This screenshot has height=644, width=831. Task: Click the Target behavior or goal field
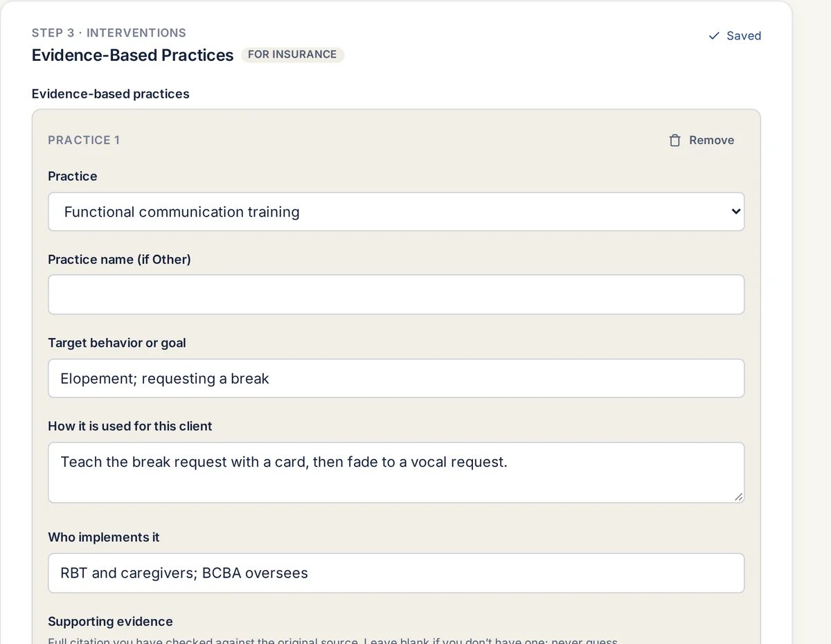[396, 379]
